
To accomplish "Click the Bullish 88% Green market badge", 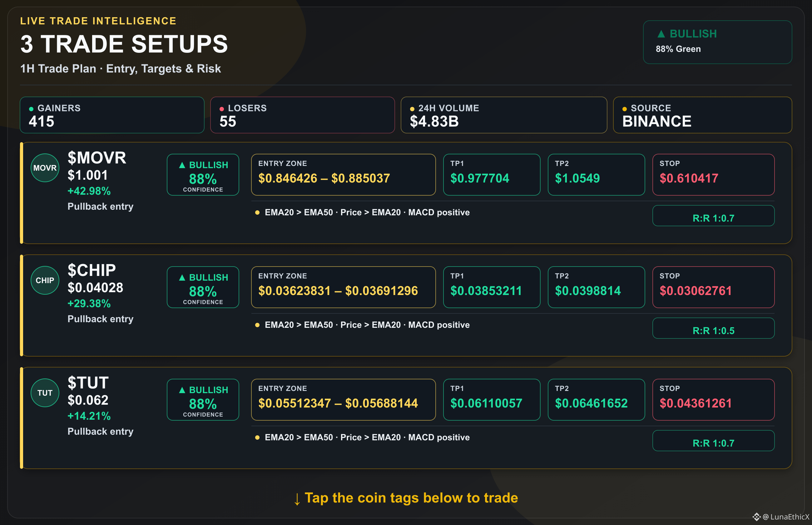I will pos(717,42).
